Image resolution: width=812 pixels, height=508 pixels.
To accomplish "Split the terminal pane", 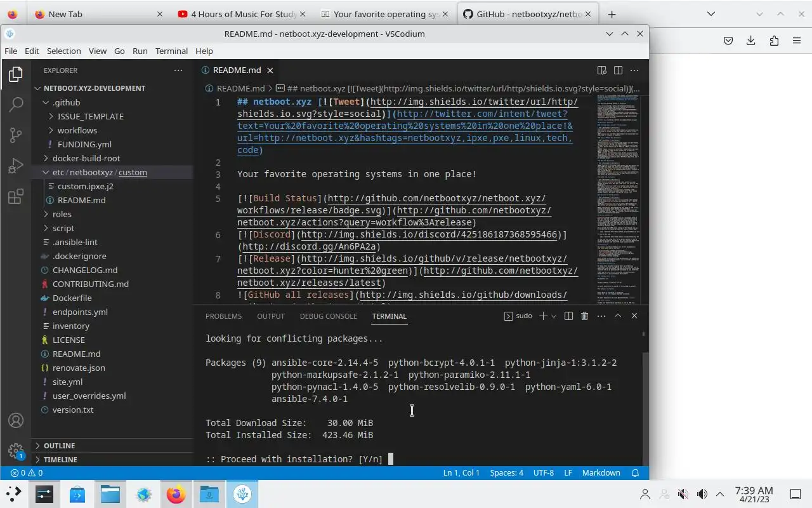I will pyautogui.click(x=568, y=316).
